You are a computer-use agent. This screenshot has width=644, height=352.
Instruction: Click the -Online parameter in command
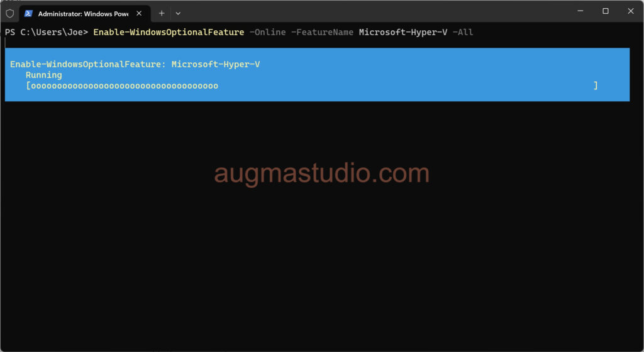(267, 32)
